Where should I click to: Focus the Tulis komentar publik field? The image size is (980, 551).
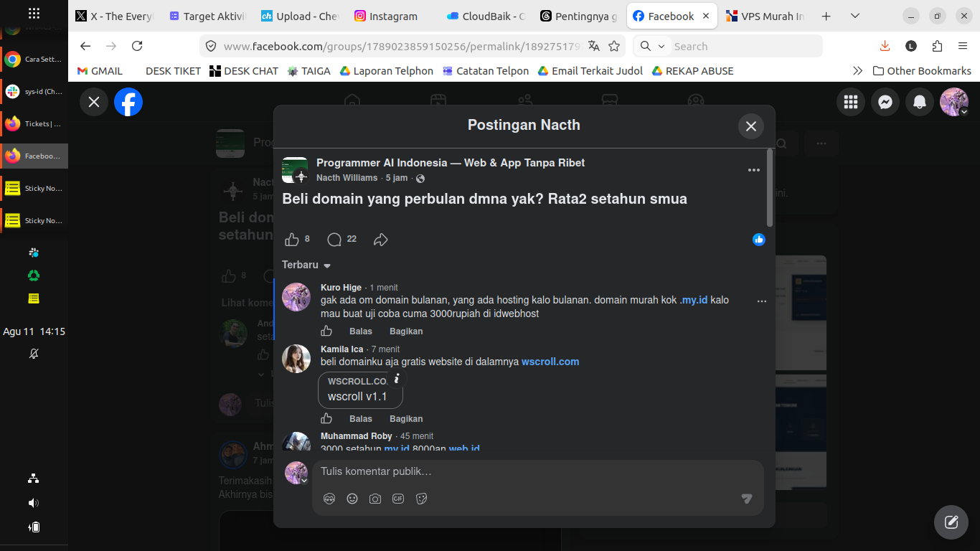[x=538, y=471]
